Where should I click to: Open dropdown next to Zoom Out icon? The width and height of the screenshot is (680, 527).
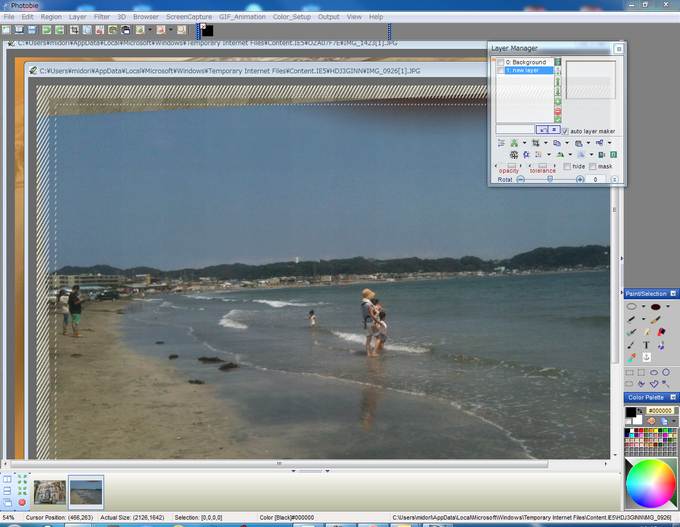click(x=170, y=29)
